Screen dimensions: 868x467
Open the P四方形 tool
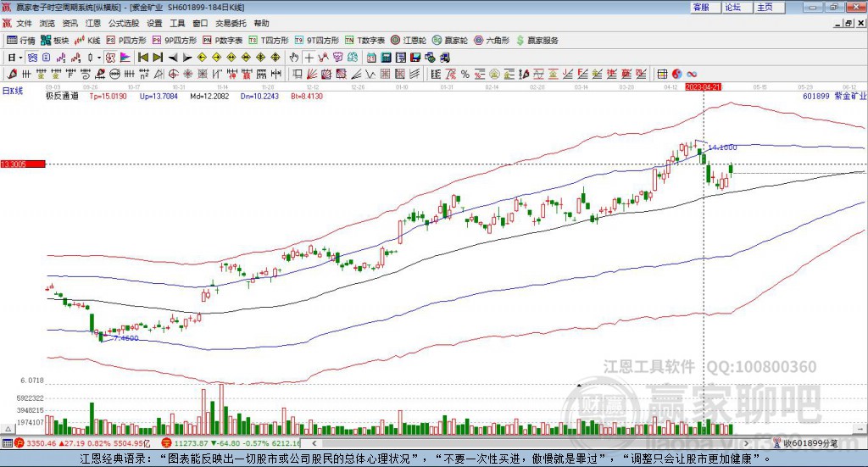pos(126,41)
